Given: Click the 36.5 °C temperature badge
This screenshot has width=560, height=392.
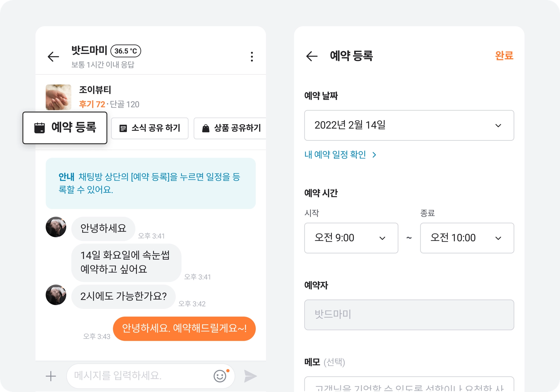Looking at the screenshot, I should click(x=126, y=51).
